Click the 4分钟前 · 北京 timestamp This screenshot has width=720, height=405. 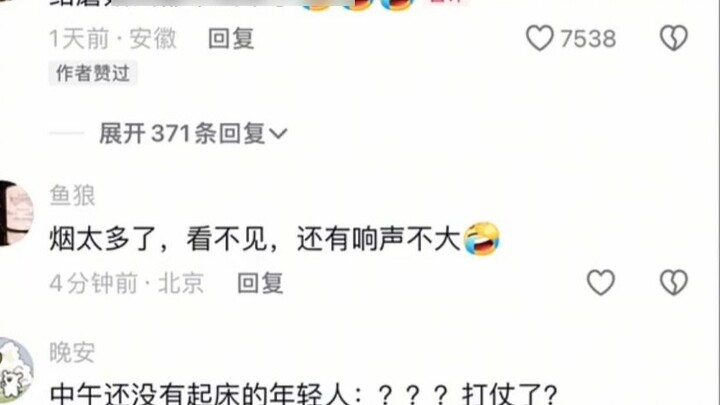coord(127,283)
